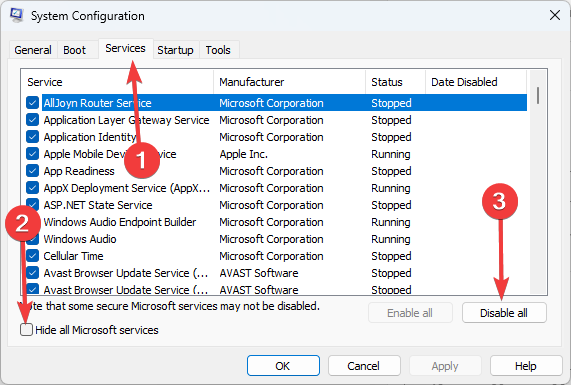Uncheck Application Layer Gateway Service checkbox
The image size is (571, 385).
[x=32, y=120]
